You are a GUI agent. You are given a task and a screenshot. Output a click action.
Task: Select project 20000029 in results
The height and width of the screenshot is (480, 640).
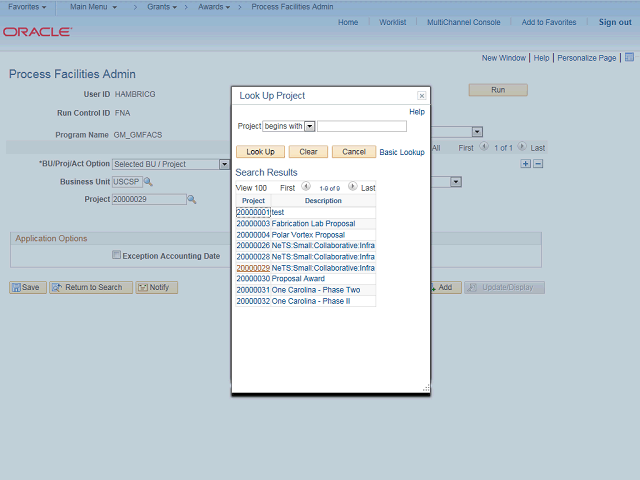[253, 268]
